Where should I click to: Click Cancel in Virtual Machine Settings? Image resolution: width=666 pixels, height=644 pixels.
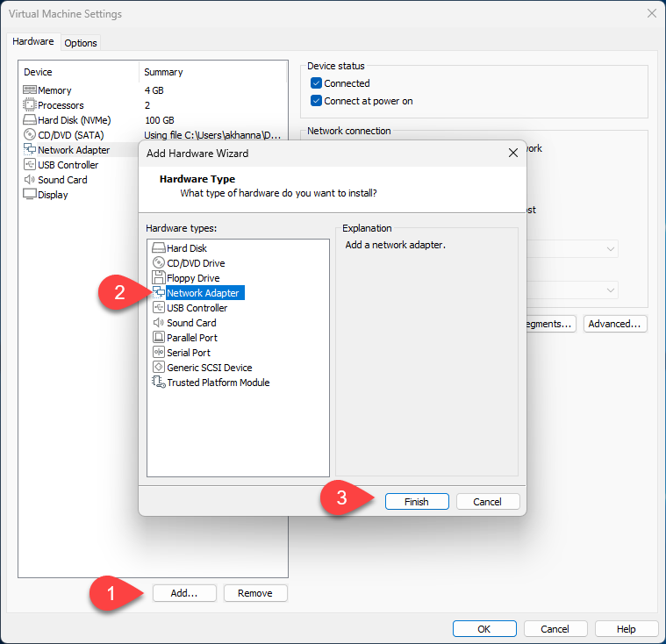click(x=555, y=628)
